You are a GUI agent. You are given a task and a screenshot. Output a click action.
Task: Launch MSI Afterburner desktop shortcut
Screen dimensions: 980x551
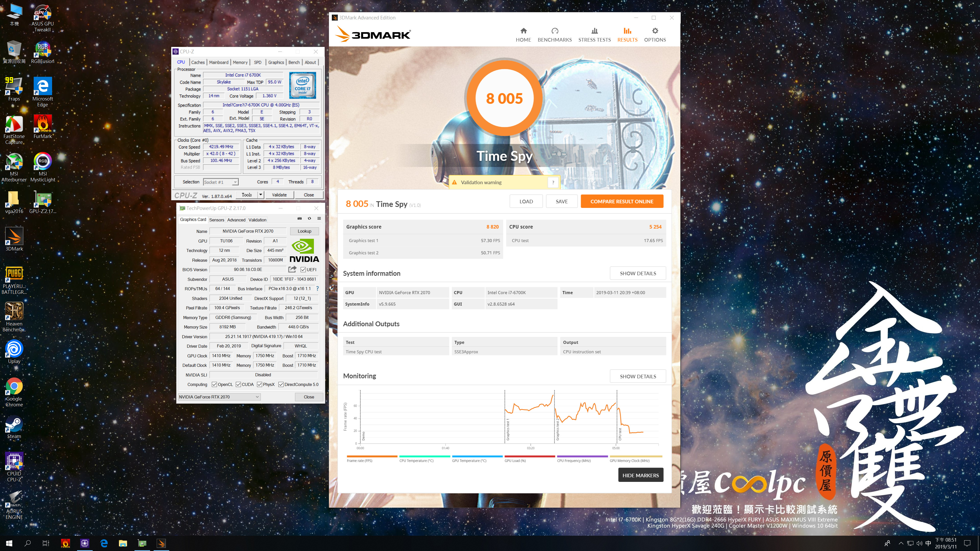(14, 167)
